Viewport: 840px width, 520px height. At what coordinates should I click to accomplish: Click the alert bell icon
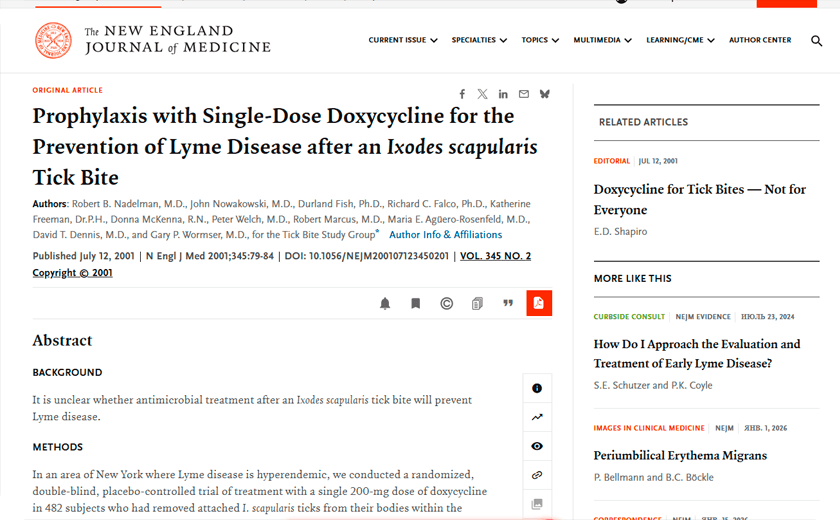[385, 304]
